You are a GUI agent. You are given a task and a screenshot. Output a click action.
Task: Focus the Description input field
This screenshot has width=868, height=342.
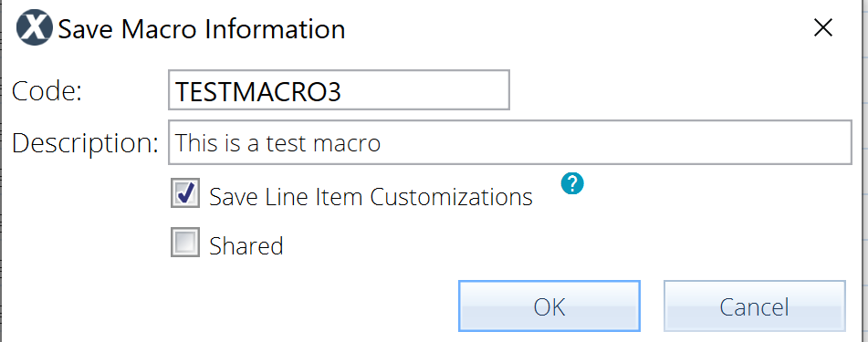tap(510, 142)
